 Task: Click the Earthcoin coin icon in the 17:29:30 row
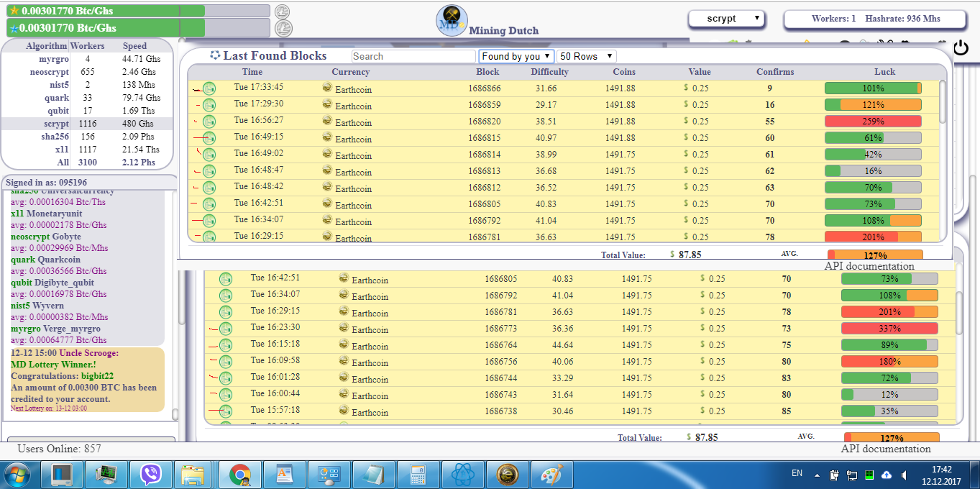327,104
